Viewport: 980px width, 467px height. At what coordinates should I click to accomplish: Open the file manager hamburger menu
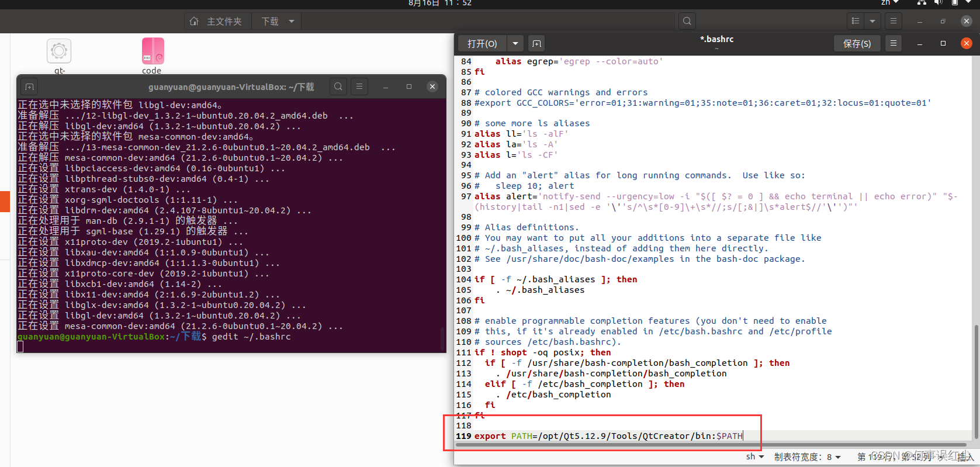tap(893, 21)
